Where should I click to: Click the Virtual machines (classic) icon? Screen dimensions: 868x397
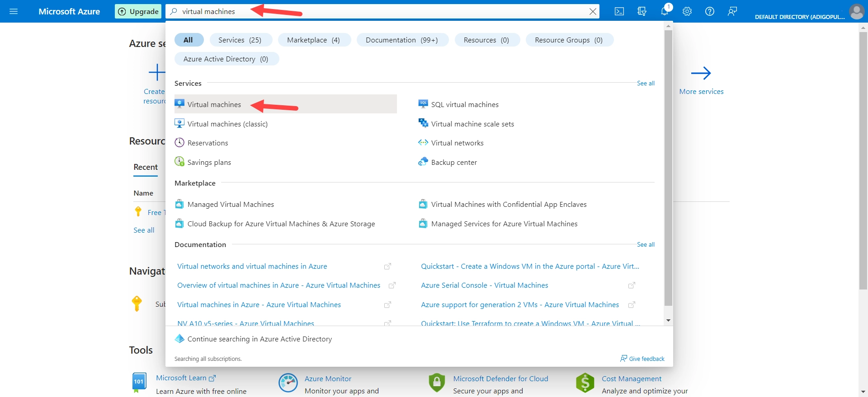click(x=179, y=123)
